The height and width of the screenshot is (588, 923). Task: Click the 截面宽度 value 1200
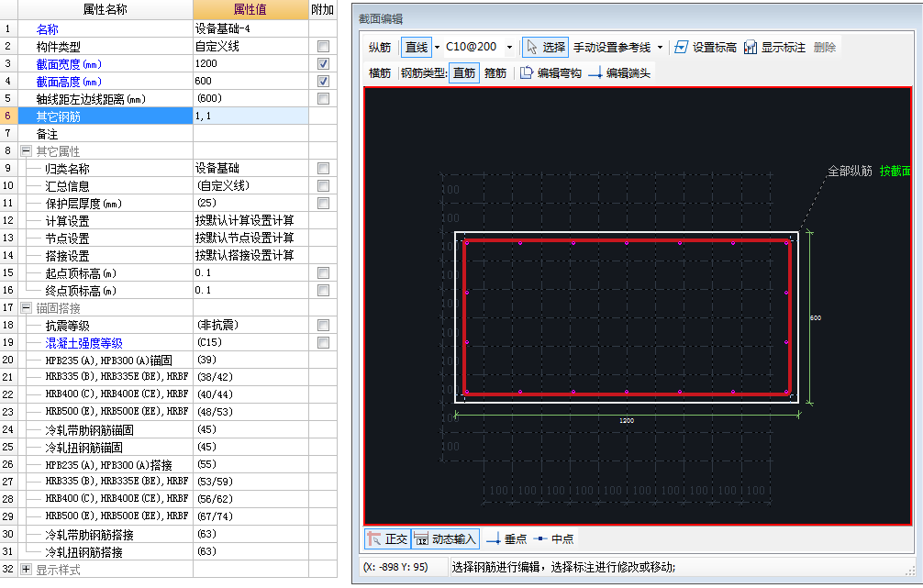click(250, 63)
